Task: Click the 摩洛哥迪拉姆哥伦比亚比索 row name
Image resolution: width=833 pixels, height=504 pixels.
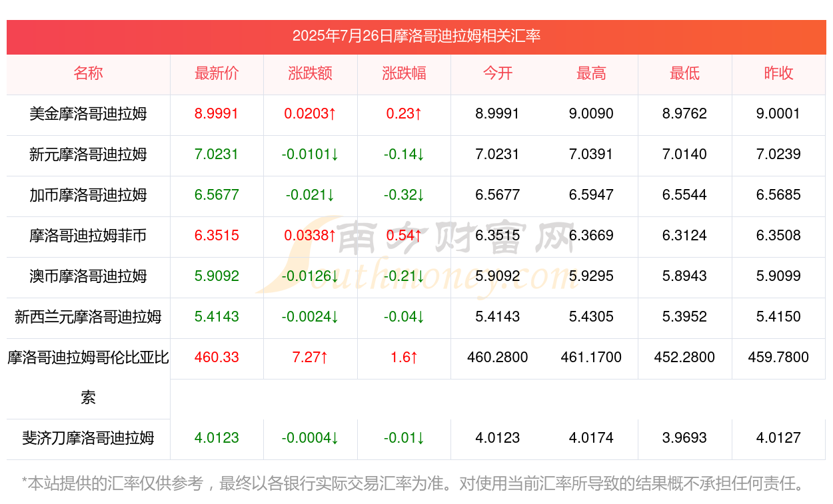Action: (x=88, y=378)
